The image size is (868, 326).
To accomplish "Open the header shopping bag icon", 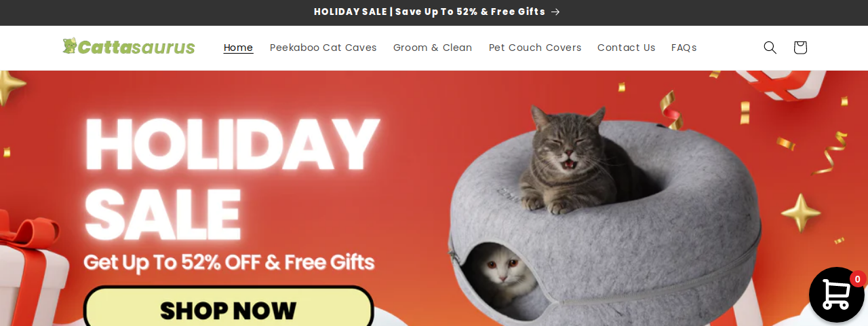I will [x=800, y=48].
